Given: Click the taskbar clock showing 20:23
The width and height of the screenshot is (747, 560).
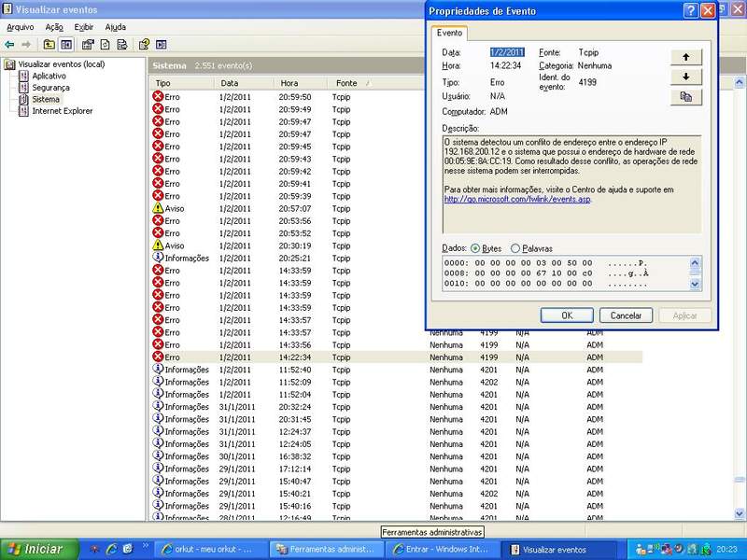Looking at the screenshot, I should [726, 549].
